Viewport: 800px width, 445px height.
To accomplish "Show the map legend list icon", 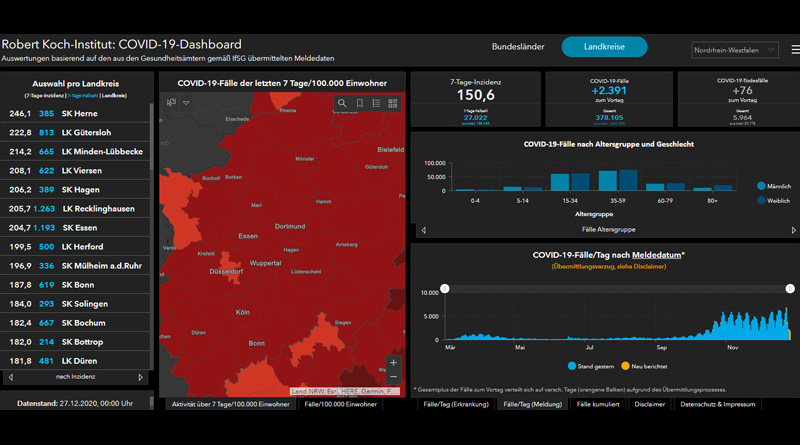I will [x=376, y=103].
